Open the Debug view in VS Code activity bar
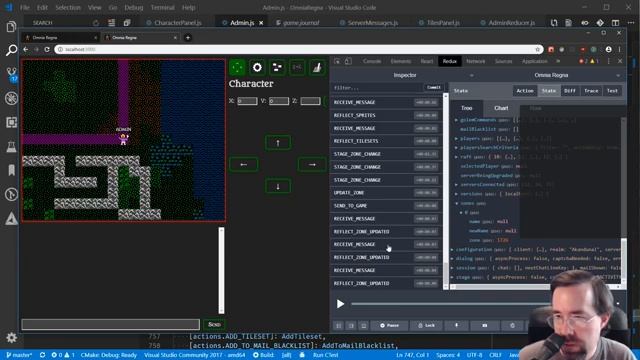The image size is (640, 360). (x=11, y=98)
